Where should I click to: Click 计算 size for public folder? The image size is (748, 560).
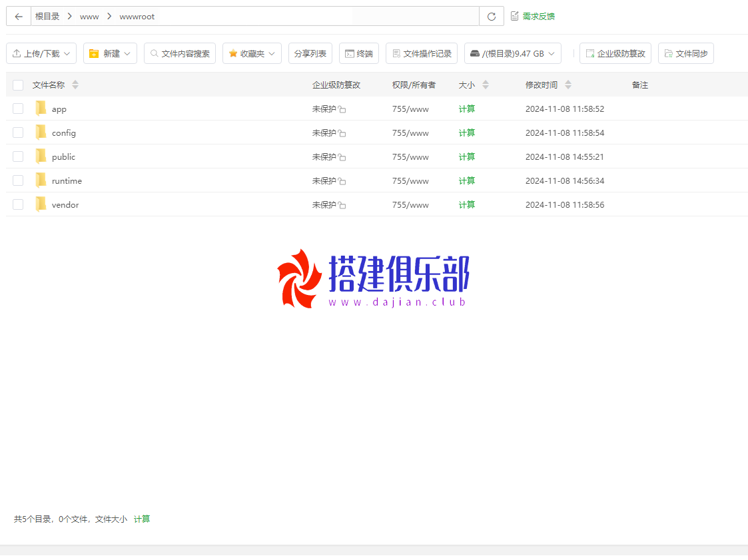coord(466,156)
